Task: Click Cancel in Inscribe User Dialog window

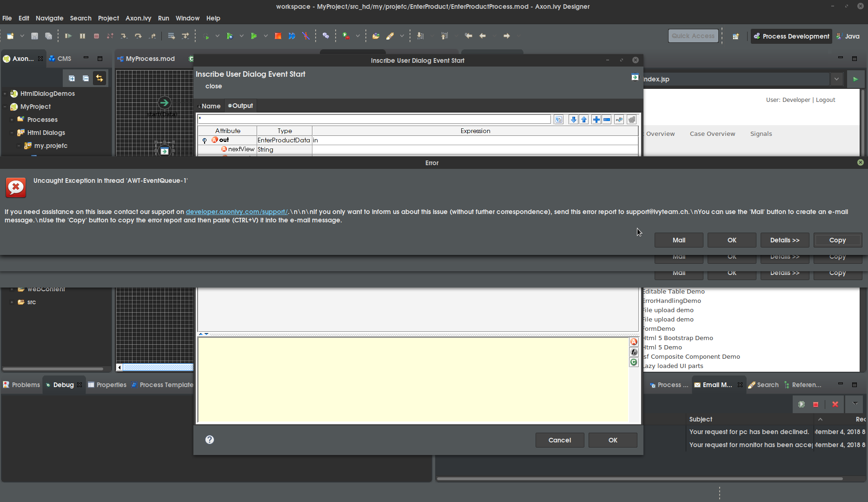Action: pos(560,440)
